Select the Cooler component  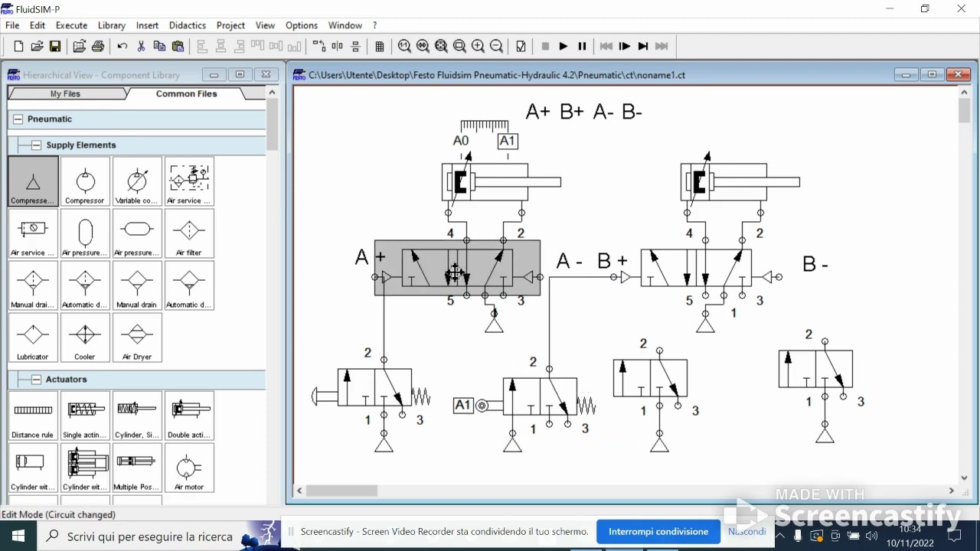(85, 337)
